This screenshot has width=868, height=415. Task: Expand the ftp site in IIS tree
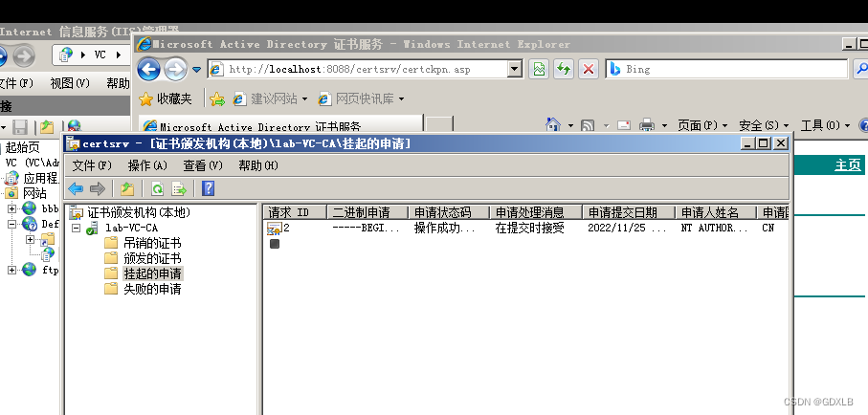[x=11, y=270]
